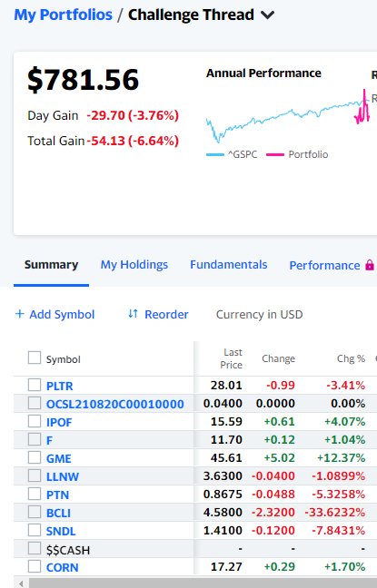This screenshot has height=588, width=377.
Task: Check the GME row checkbox
Action: coord(35,457)
